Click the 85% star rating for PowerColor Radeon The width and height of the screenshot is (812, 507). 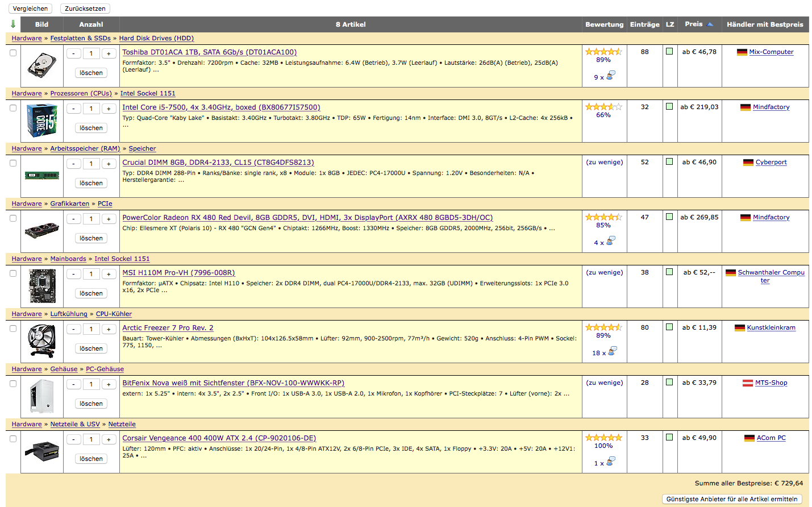coord(604,217)
